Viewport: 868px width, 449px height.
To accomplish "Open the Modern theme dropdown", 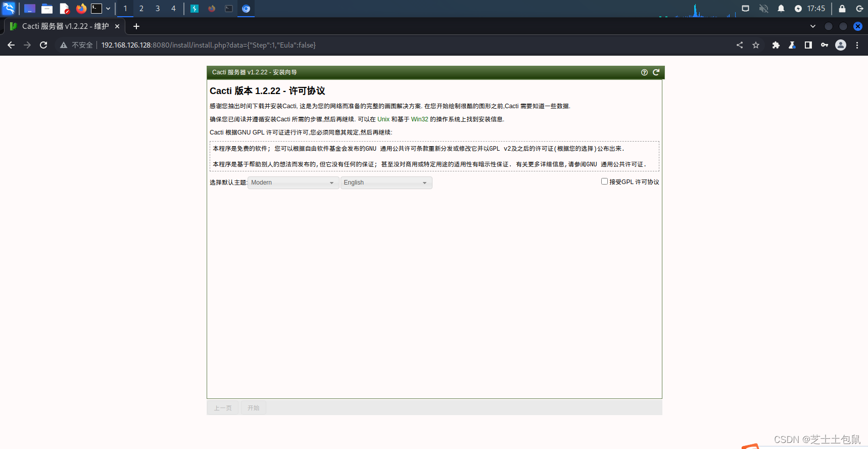I will (x=293, y=183).
